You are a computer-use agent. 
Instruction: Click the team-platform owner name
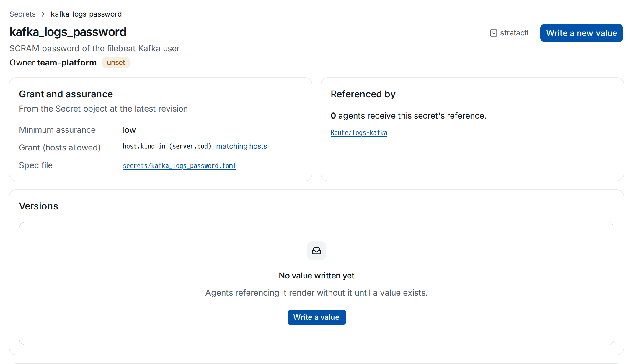[67, 63]
